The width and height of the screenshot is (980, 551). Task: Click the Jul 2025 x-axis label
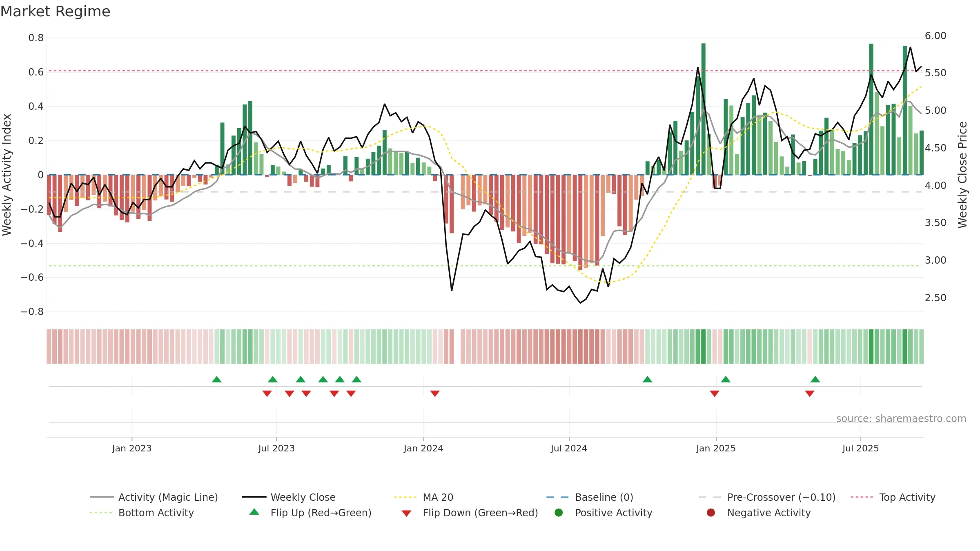pos(860,448)
